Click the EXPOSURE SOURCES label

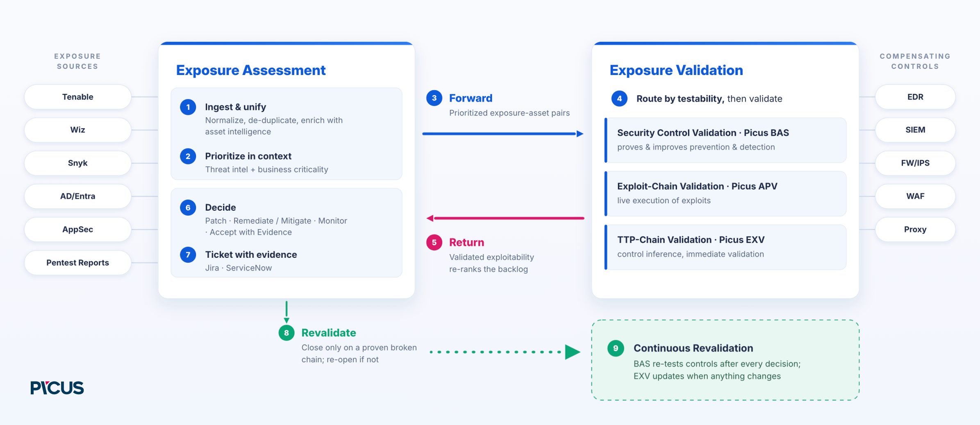[x=78, y=61]
